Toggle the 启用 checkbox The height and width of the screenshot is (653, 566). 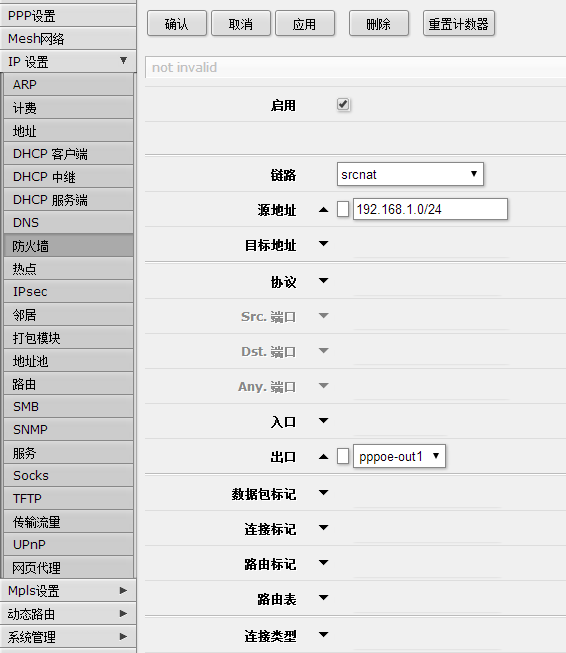coord(343,104)
